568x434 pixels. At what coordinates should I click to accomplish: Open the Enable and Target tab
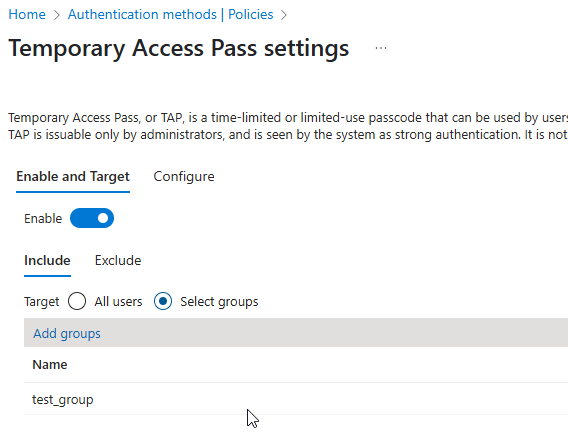[x=73, y=176]
